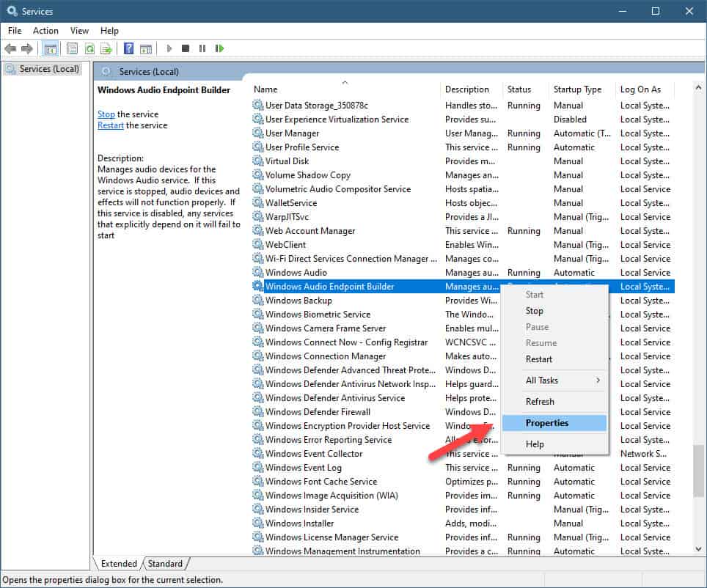Click the Restart Service toolbar icon
Image resolution: width=707 pixels, height=588 pixels.
(x=219, y=48)
